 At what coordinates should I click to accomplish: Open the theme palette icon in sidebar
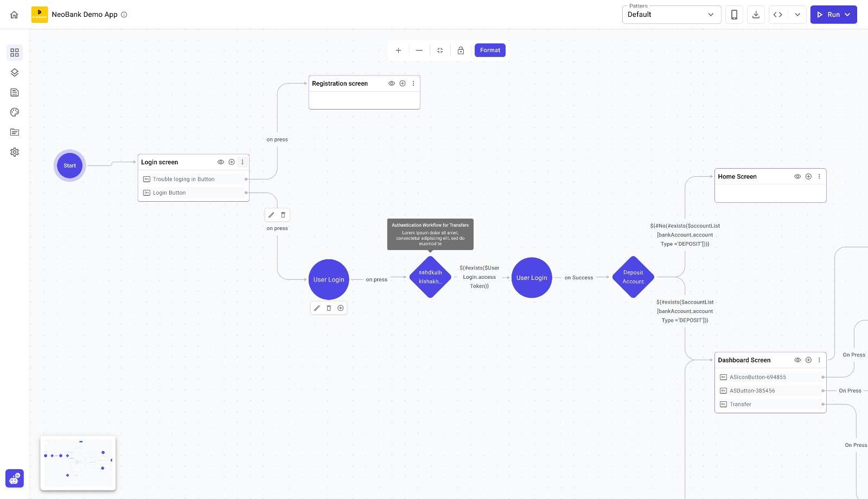(15, 112)
